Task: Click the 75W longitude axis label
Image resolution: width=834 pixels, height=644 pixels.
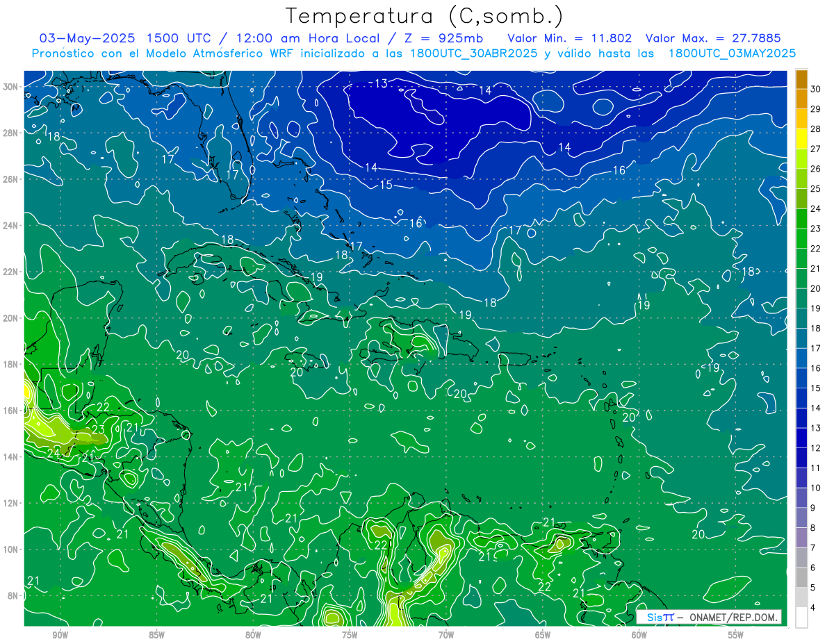Action: pos(350,635)
